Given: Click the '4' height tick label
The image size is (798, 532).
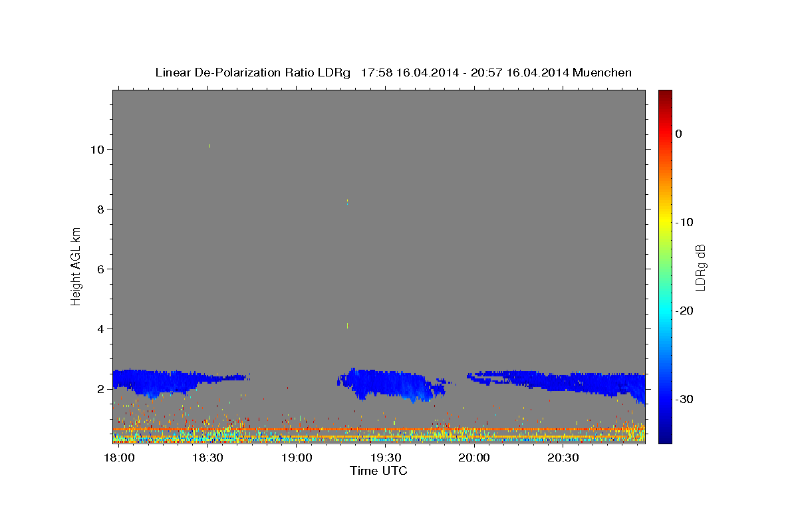Looking at the screenshot, I should (x=100, y=329).
